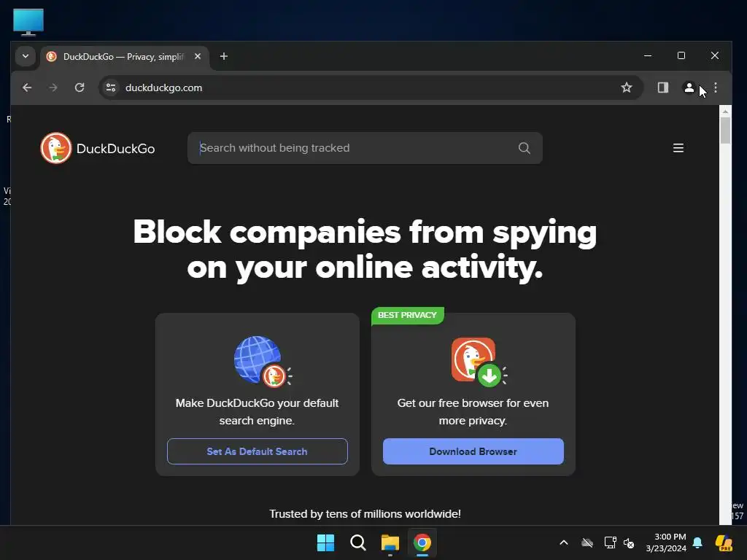Maximize the Chrome window
This screenshot has height=560, width=747.
tap(681, 55)
